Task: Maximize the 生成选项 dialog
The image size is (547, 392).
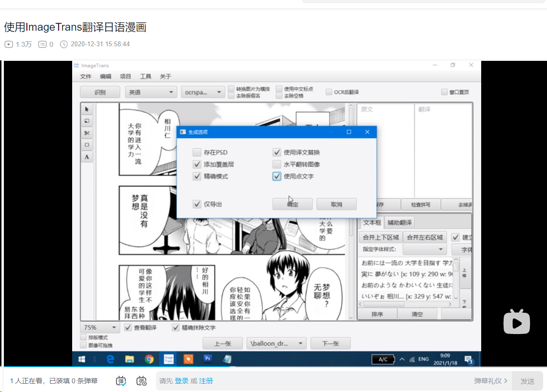Action: [x=349, y=131]
